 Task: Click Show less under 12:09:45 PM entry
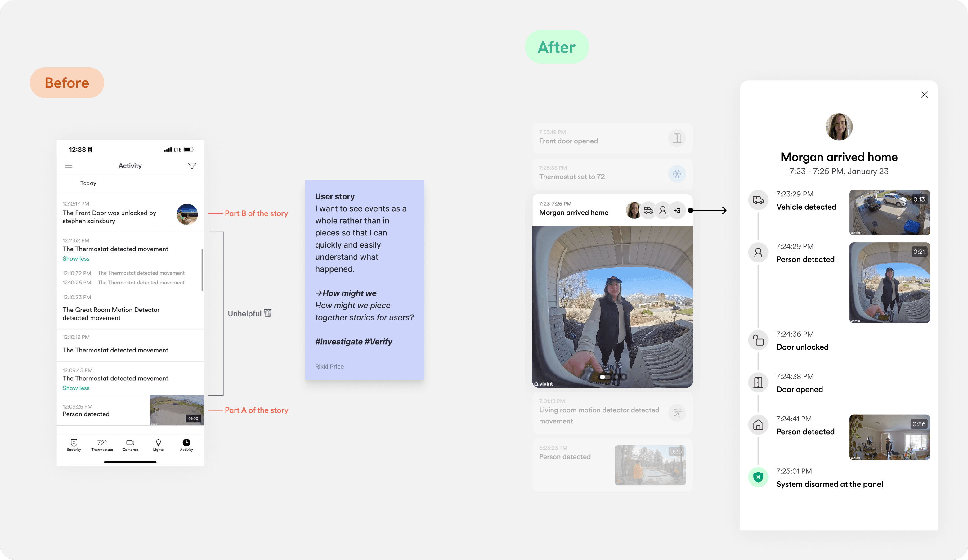[x=76, y=388]
